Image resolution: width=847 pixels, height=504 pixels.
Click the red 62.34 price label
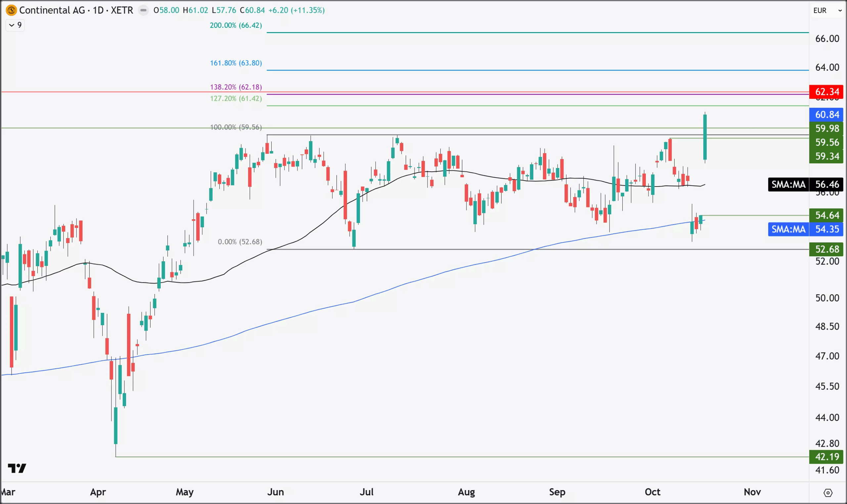[826, 92]
